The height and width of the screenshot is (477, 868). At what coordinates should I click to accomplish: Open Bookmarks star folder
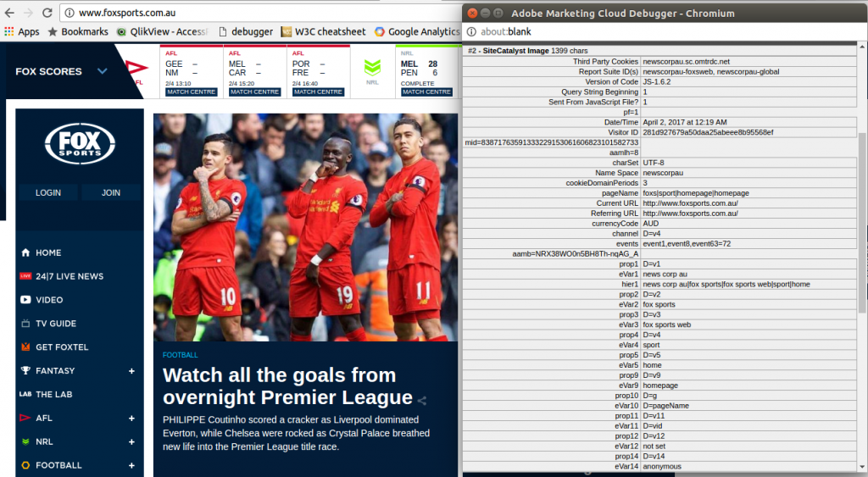point(78,31)
